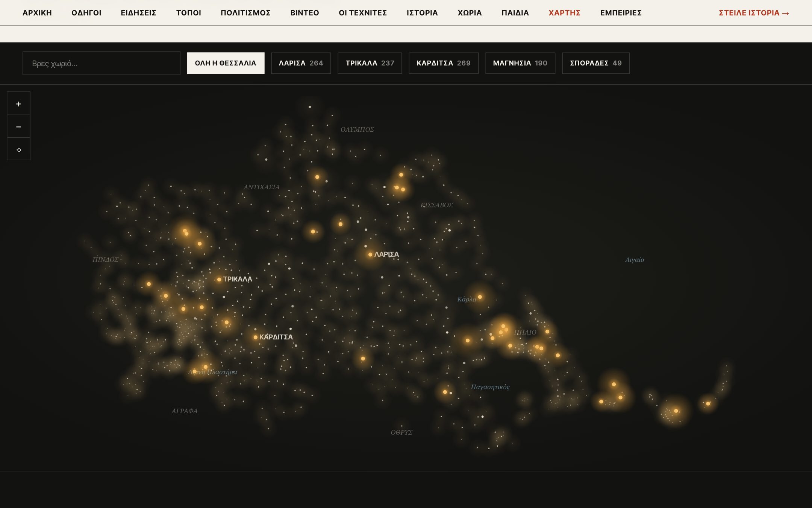Viewport: 812px width, 508px height.
Task: Click the Αιγαίο sea label
Action: (x=635, y=260)
